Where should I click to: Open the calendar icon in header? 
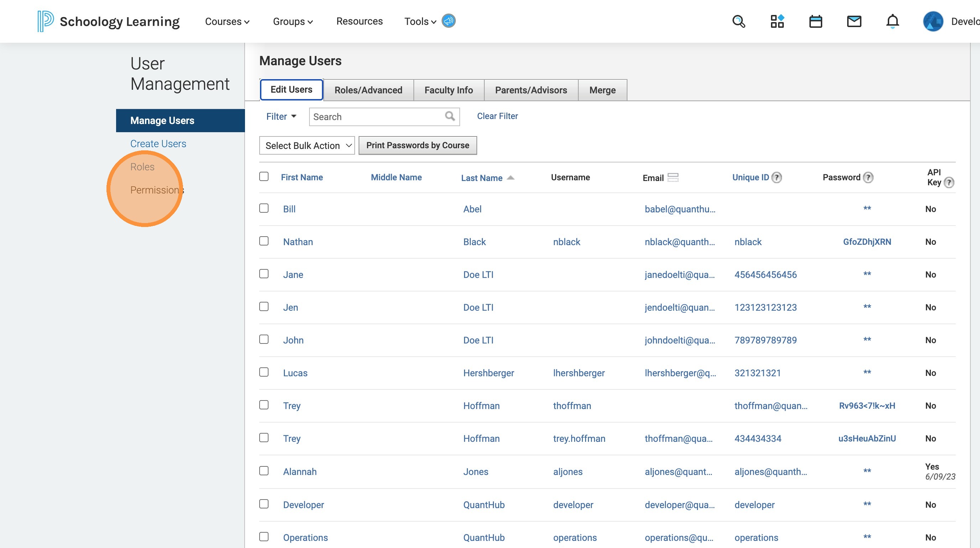(815, 21)
